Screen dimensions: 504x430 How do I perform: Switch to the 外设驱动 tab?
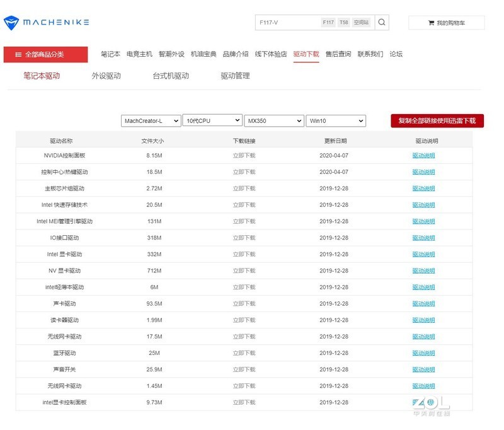(x=106, y=76)
